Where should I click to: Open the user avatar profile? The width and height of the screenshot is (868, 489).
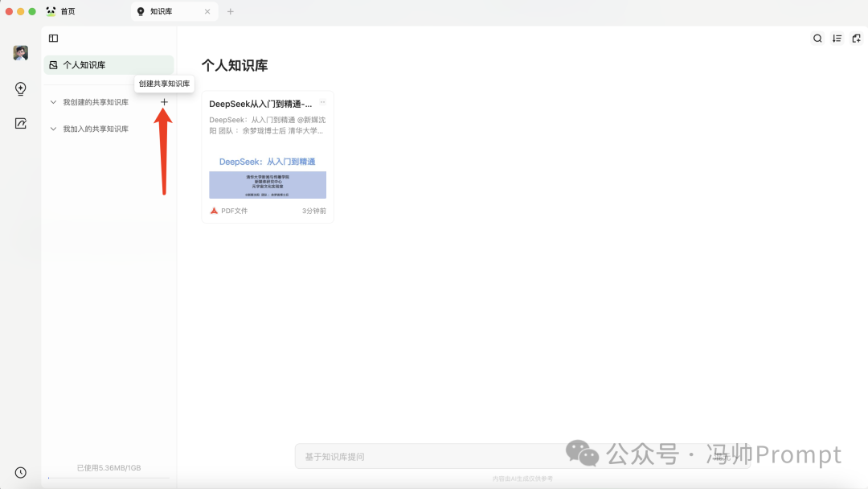click(x=20, y=52)
